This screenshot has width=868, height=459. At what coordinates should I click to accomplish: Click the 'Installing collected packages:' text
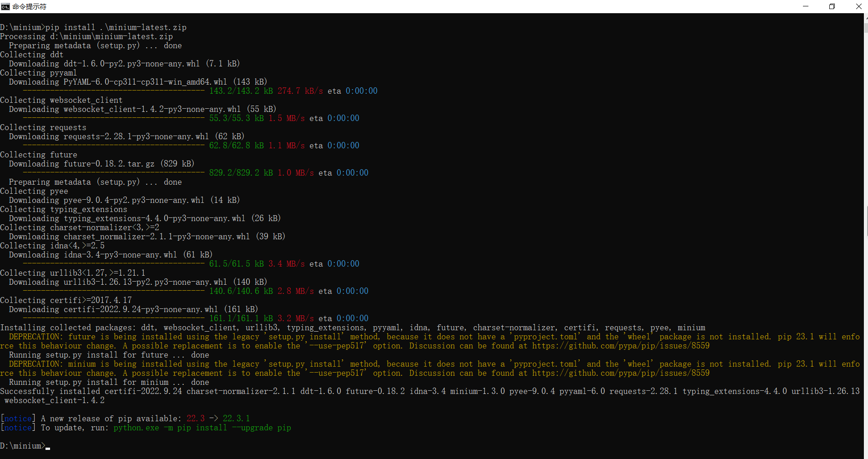click(68, 328)
